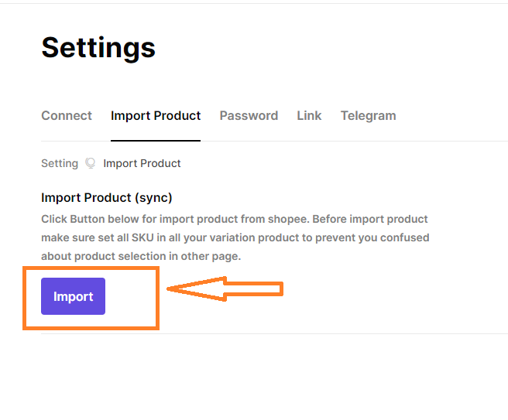Screen dimensions: 508x420
Task: Click the text "Before import product"
Action: coord(370,219)
